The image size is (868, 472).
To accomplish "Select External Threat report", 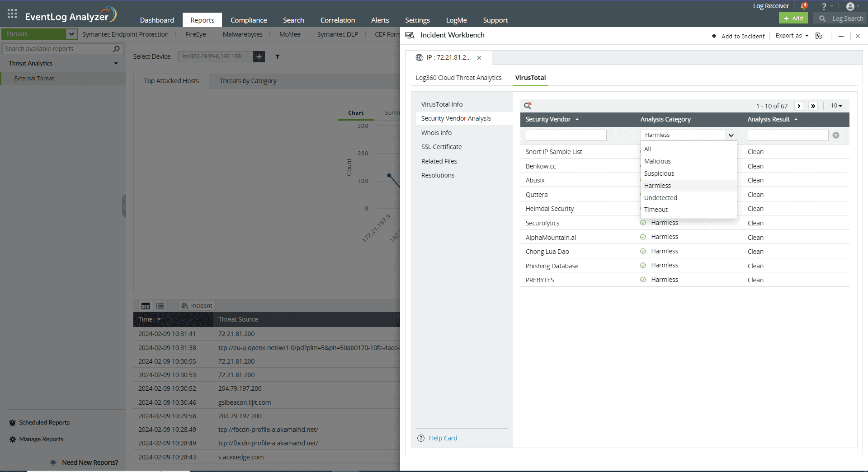I will pyautogui.click(x=34, y=79).
